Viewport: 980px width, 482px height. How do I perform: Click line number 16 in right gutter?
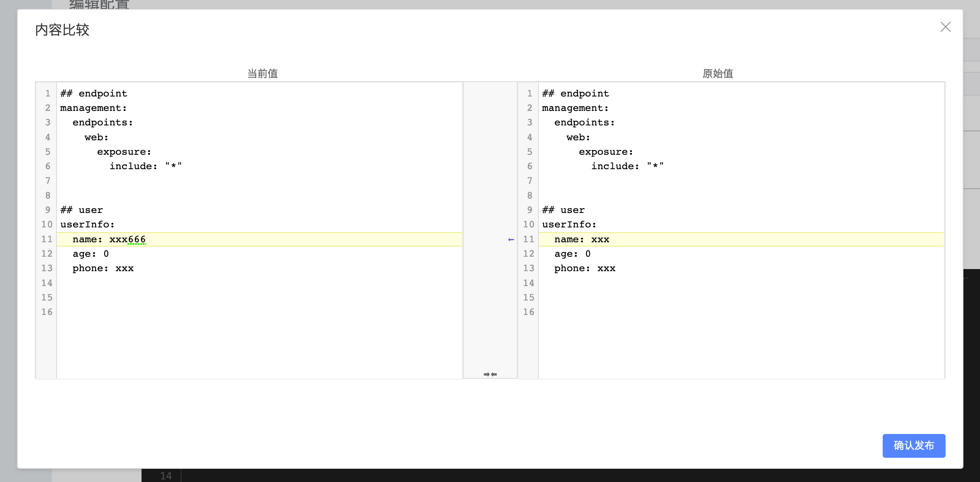click(x=529, y=312)
